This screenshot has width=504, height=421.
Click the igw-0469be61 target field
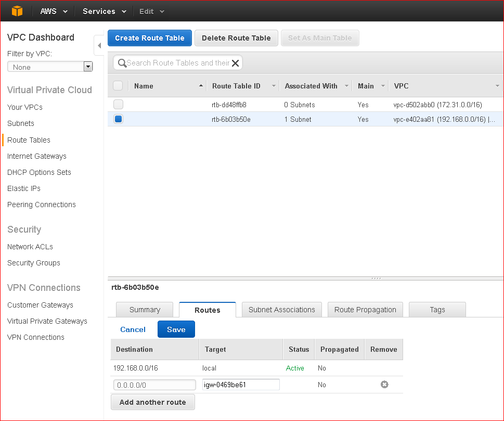241,385
